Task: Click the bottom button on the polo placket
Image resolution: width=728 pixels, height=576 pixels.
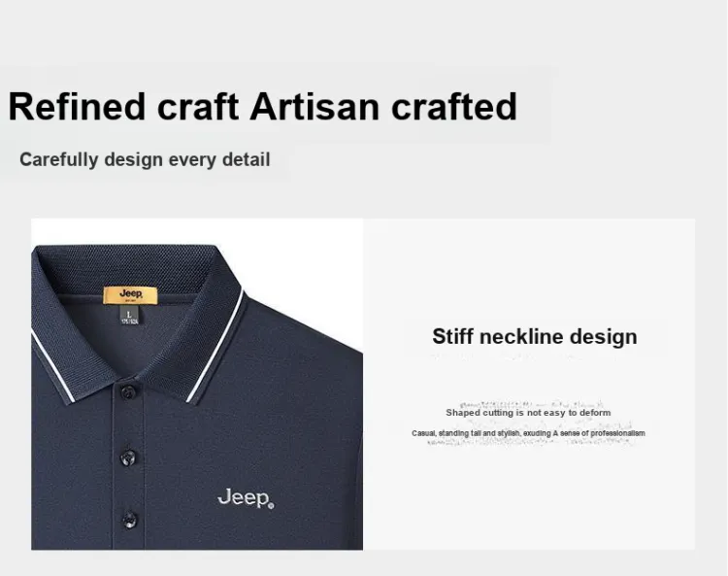Action: coord(129,520)
